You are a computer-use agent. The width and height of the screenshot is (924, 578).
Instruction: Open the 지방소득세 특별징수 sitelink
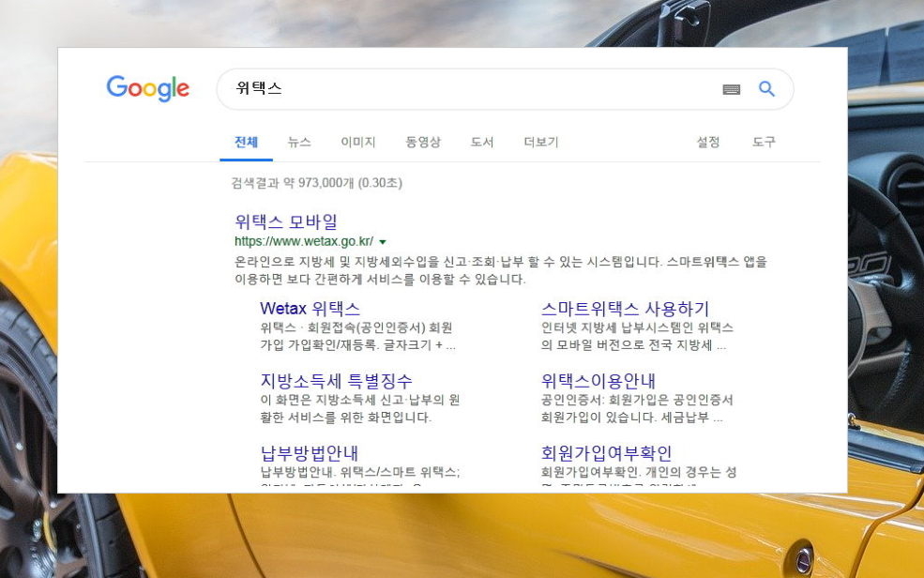click(x=336, y=381)
